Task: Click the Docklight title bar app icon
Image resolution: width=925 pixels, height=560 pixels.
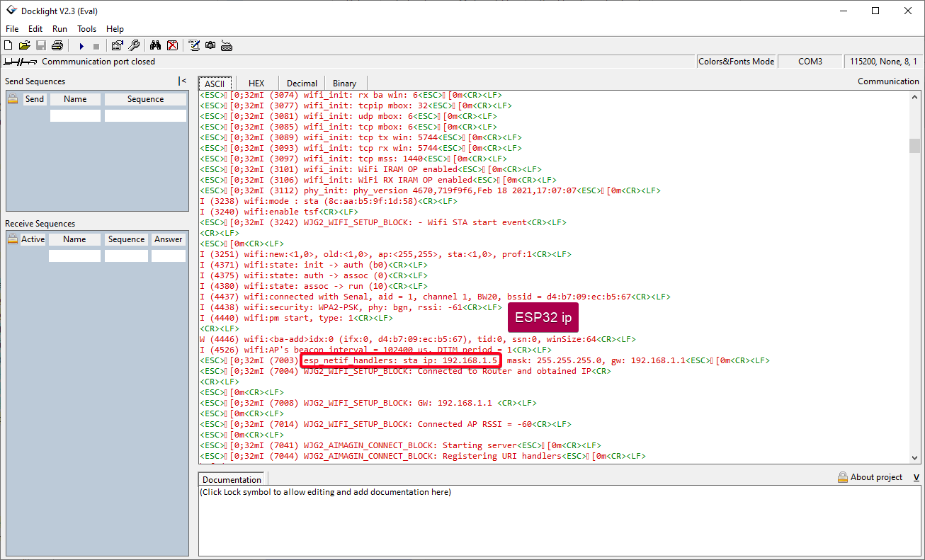Action: click(11, 11)
